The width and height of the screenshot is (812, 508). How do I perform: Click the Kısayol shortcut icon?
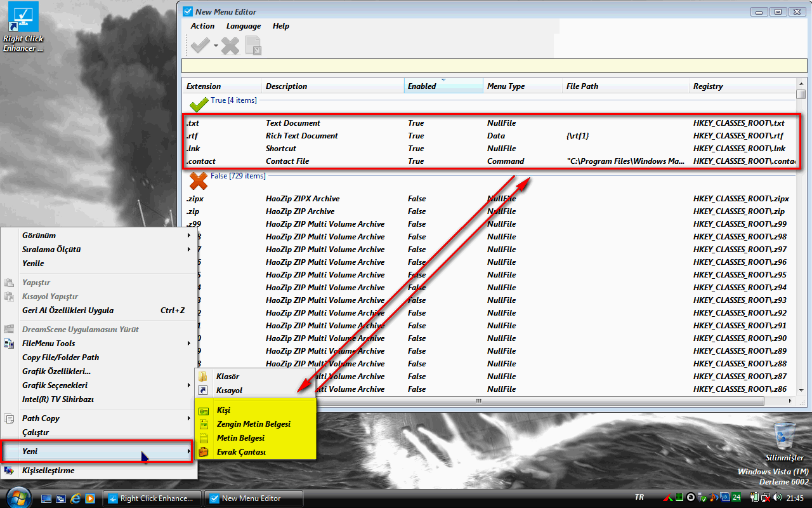204,391
